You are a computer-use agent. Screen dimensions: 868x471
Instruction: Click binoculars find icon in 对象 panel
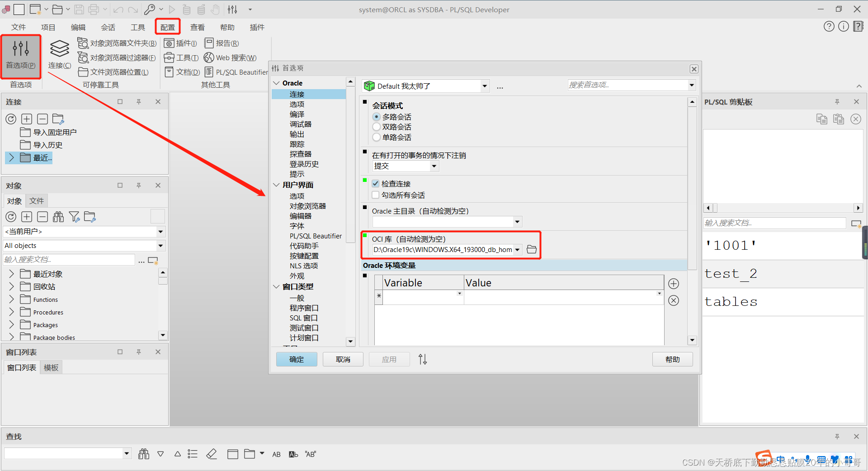tap(58, 217)
